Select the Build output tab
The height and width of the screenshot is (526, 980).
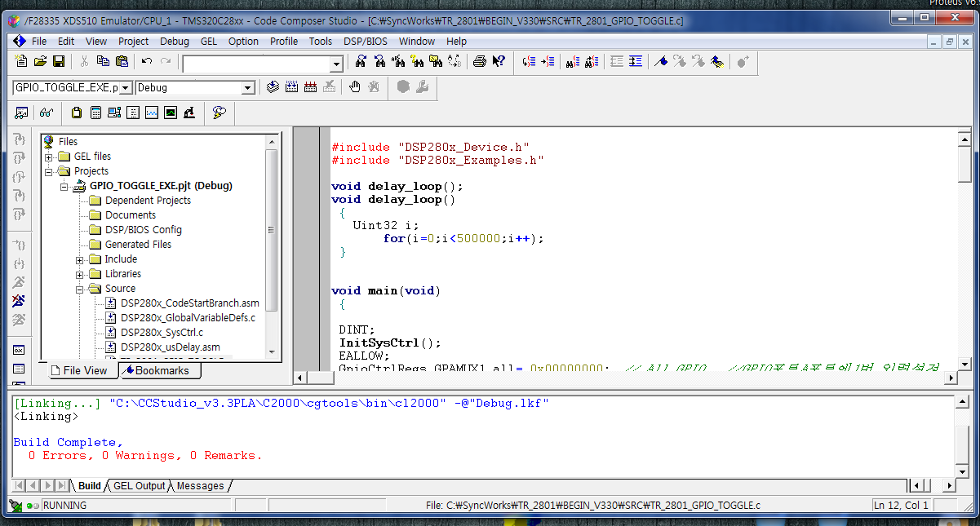tap(90, 486)
